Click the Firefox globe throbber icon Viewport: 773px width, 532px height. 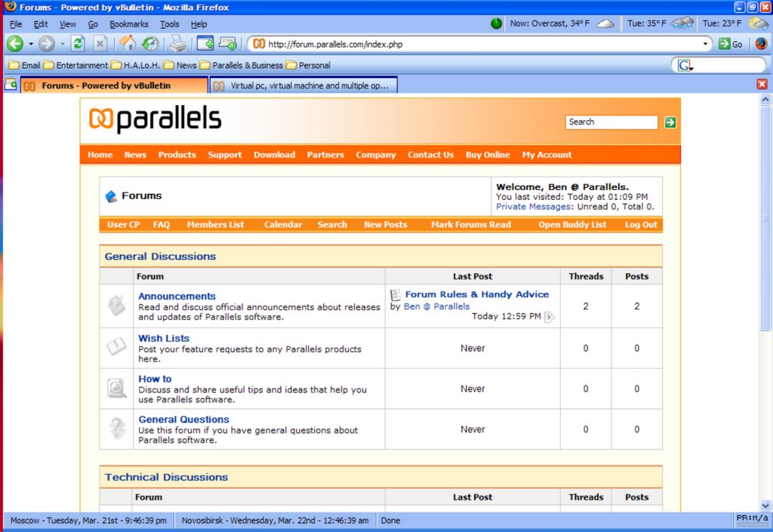tap(761, 44)
